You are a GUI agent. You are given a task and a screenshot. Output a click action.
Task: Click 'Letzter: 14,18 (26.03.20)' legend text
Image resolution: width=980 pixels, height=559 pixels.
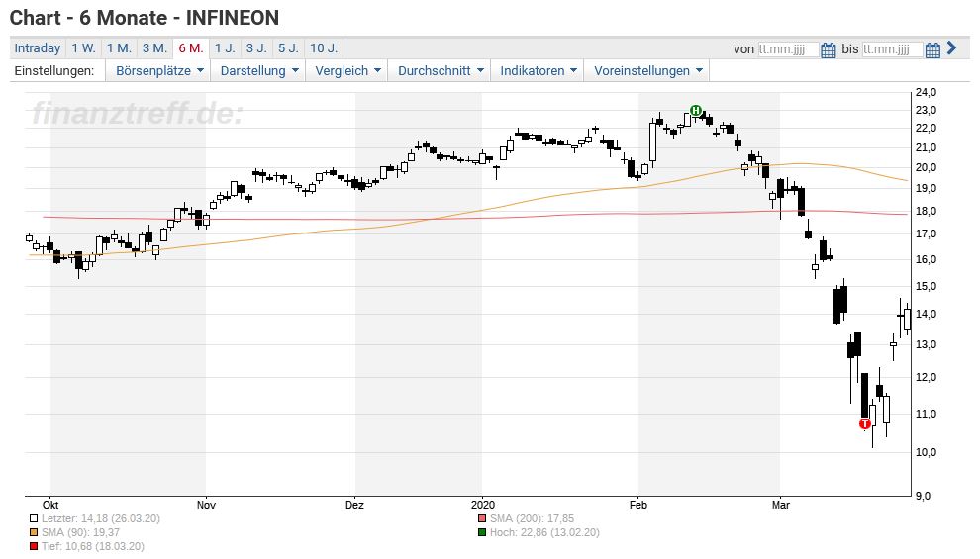(x=101, y=518)
